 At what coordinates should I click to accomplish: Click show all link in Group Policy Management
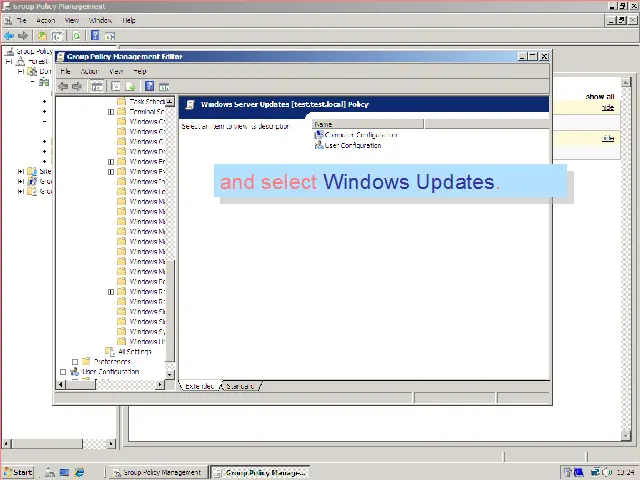pos(600,97)
